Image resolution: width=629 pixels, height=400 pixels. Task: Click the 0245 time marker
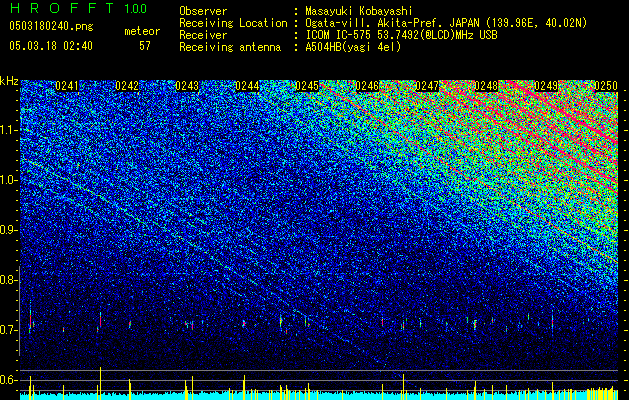(x=307, y=86)
